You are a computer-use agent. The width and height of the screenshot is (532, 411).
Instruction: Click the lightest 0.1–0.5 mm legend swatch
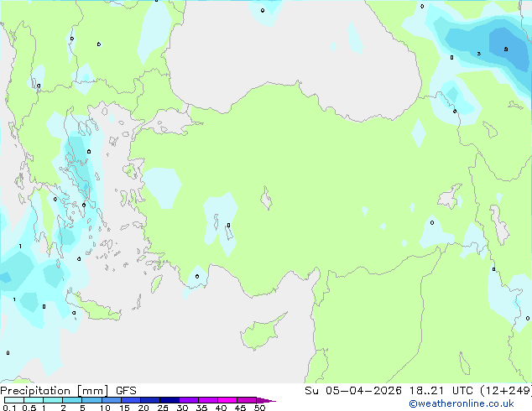14,400
